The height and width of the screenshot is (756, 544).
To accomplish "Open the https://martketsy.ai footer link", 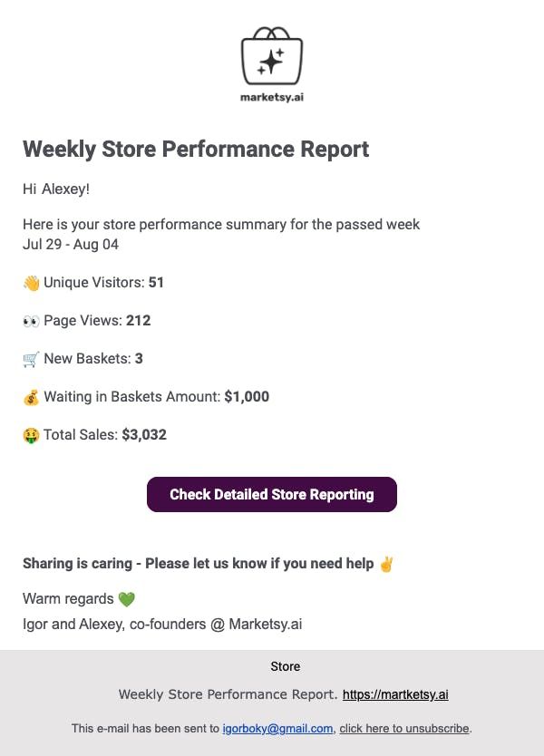I will (395, 694).
